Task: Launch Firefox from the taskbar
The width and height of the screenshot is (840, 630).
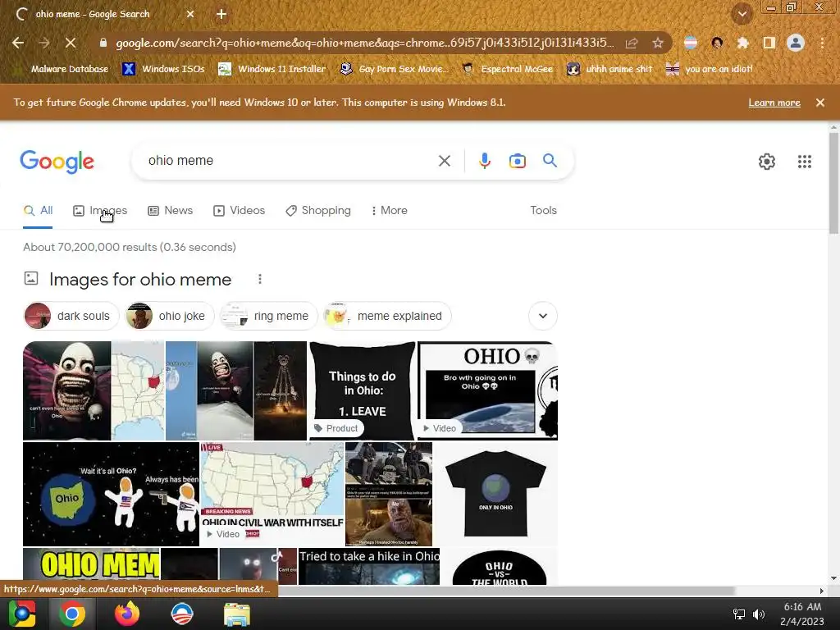Action: (127, 614)
